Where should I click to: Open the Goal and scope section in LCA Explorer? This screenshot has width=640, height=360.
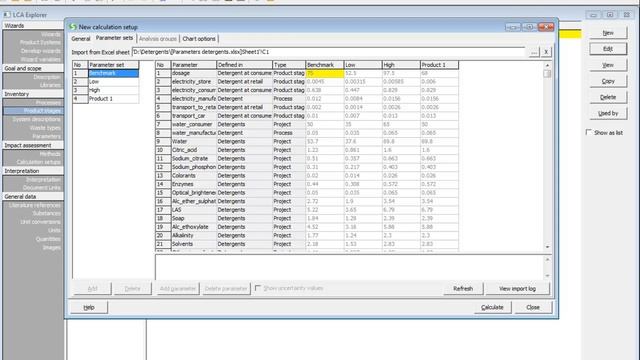click(x=33, y=68)
